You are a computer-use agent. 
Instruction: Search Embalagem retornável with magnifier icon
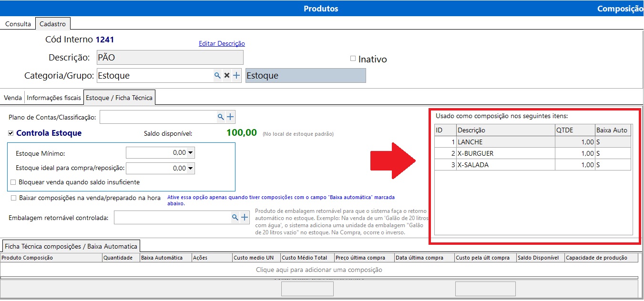coord(235,218)
